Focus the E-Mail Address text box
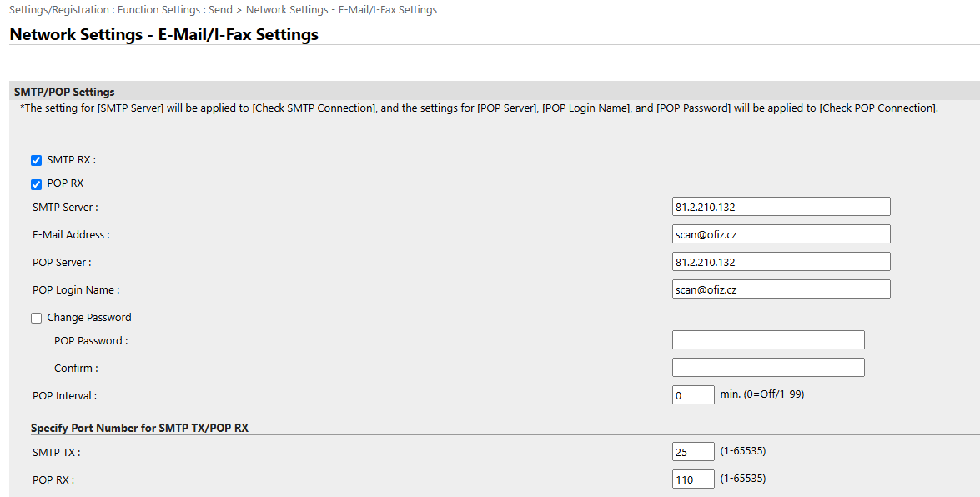 [781, 234]
